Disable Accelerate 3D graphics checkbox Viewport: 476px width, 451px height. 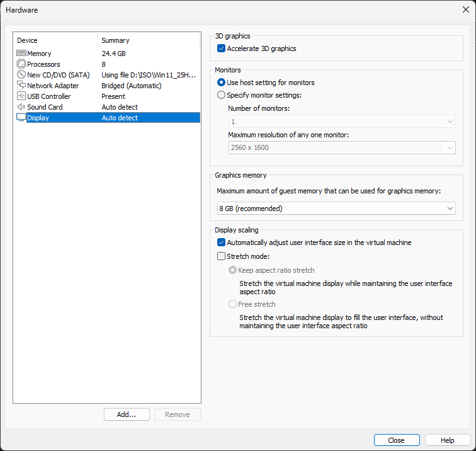[x=221, y=49]
